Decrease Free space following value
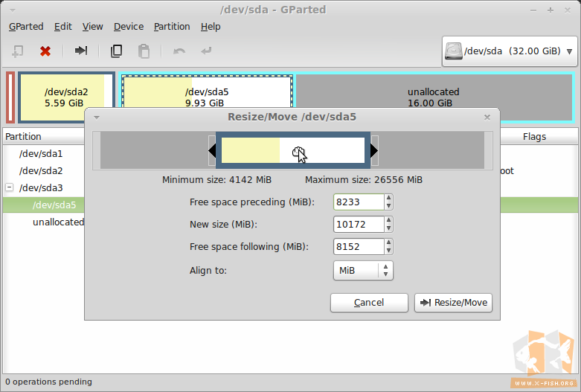Screen dimensions: 581x392 pos(388,251)
